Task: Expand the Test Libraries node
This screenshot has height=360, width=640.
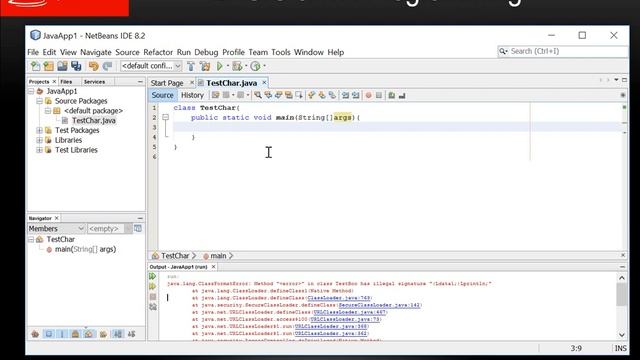Action: point(40,150)
